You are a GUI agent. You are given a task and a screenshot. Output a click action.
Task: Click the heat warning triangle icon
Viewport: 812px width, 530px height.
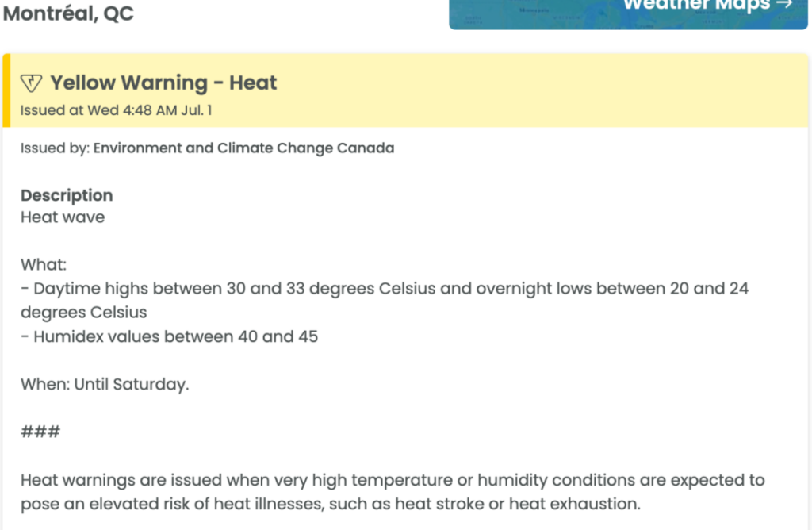coord(31,83)
